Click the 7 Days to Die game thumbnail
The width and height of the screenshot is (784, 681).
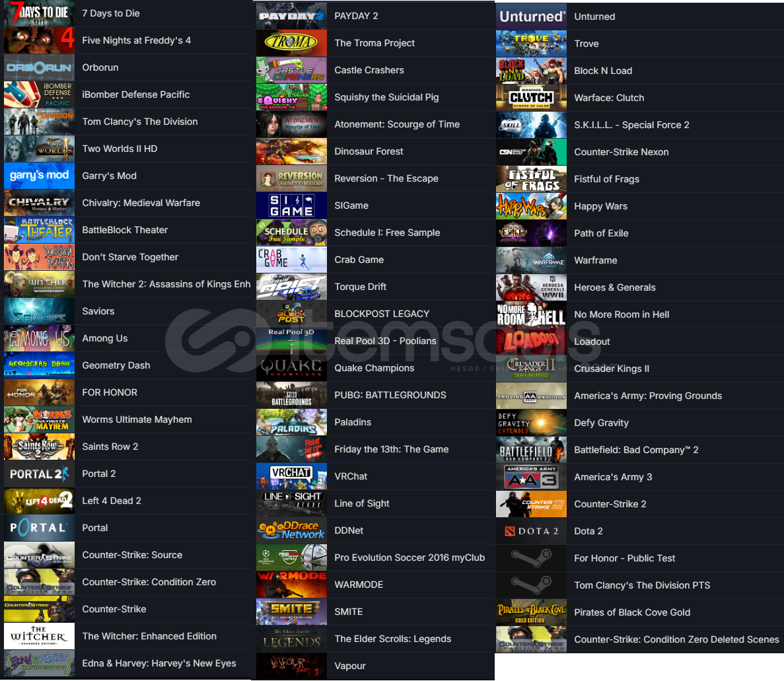tap(40, 13)
